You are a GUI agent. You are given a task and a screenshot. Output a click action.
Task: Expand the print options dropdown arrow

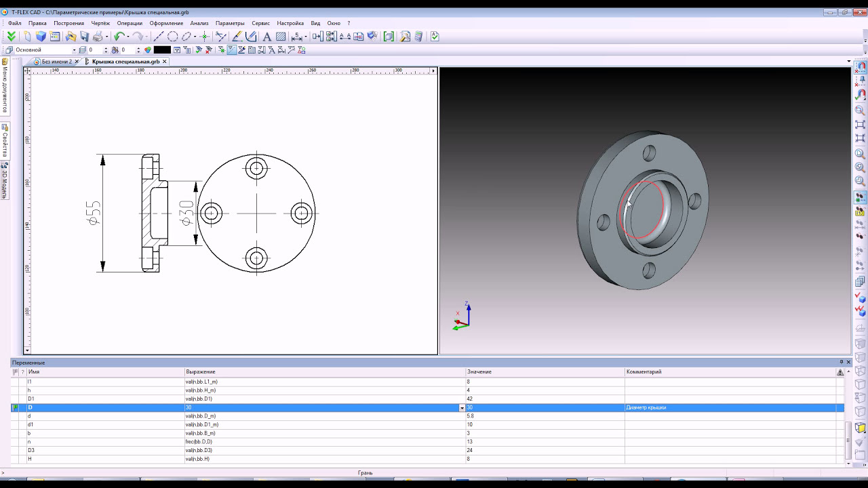[106, 37]
